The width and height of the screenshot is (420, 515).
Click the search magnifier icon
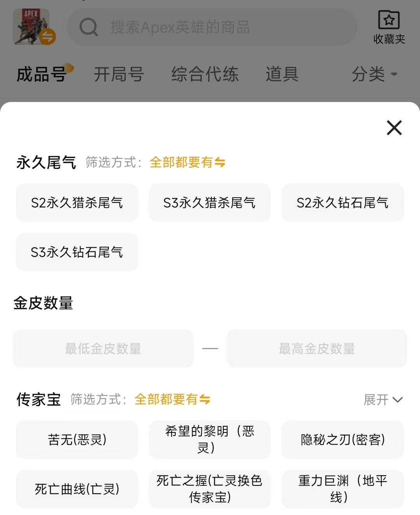click(89, 27)
